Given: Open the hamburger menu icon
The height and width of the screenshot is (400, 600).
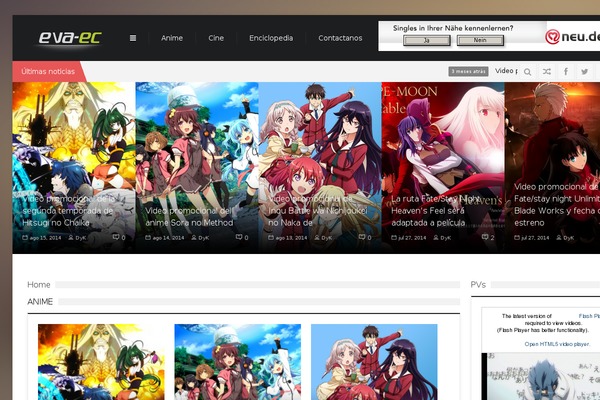Looking at the screenshot, I should (133, 38).
